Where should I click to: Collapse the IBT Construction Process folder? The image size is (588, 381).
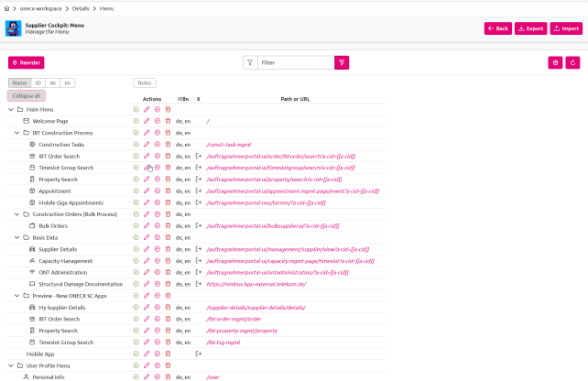(16, 133)
